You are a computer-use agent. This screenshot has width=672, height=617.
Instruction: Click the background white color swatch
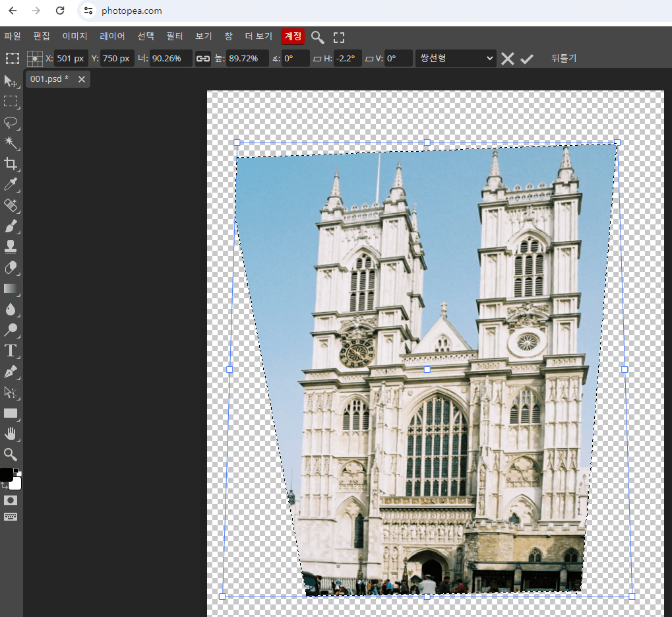click(x=15, y=484)
